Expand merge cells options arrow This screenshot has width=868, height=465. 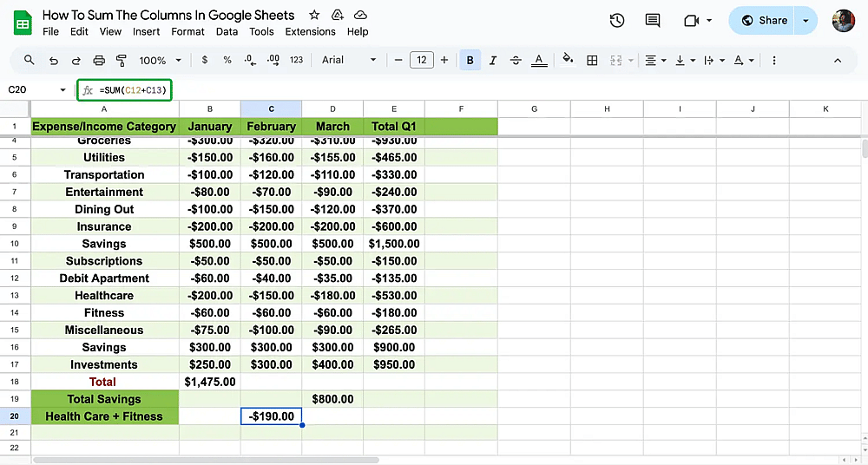click(x=630, y=61)
